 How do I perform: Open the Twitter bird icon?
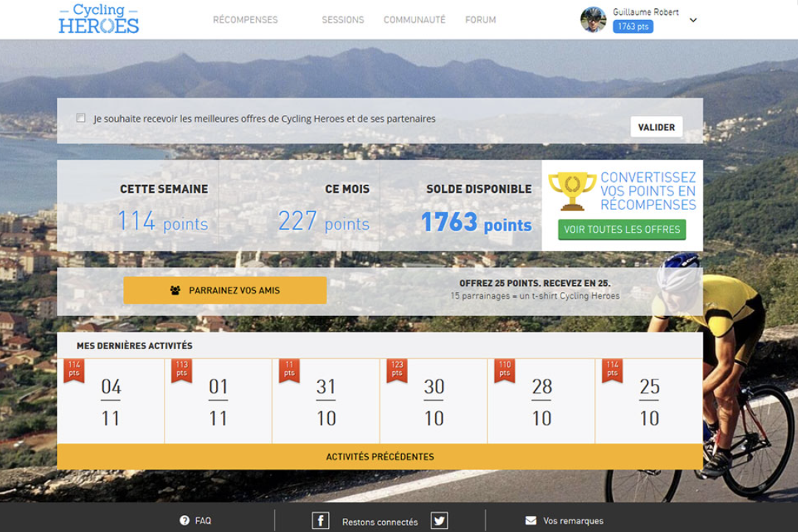point(439,521)
